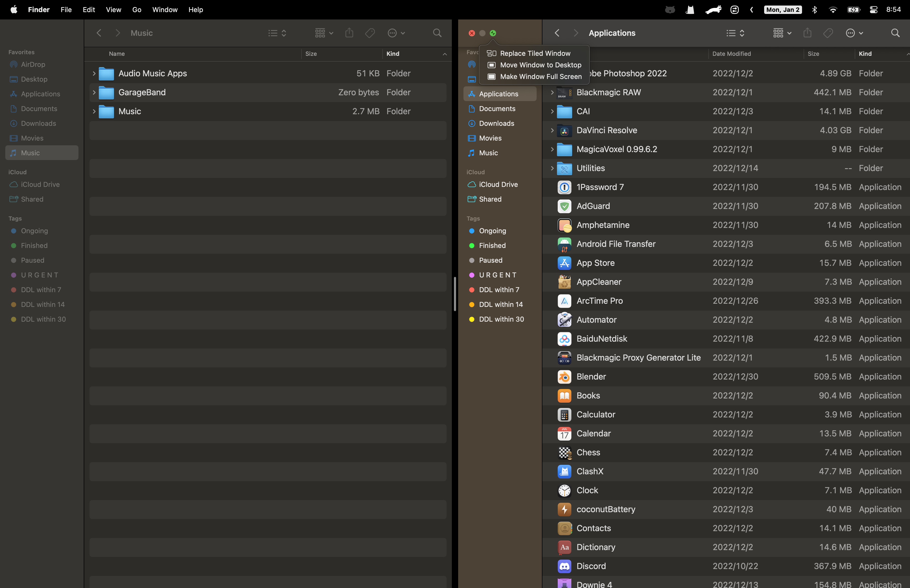This screenshot has height=588, width=910.
Task: Click the back arrow in Applications window
Action: [x=557, y=33]
